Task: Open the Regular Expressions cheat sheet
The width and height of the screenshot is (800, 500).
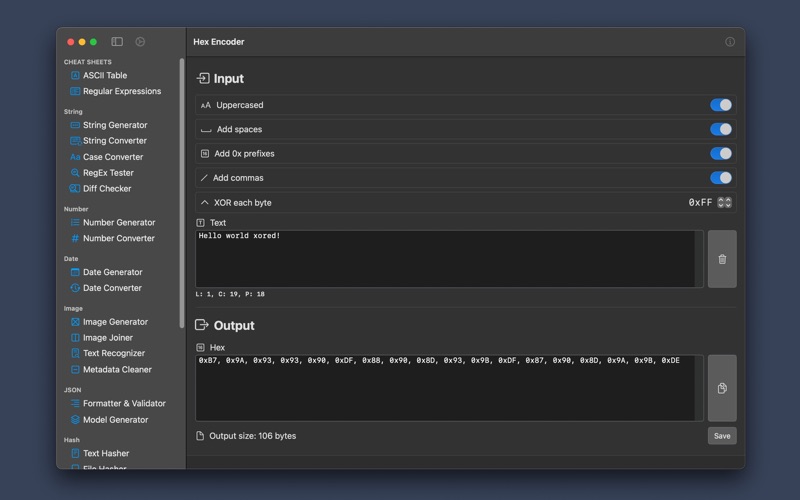Action: pyautogui.click(x=121, y=91)
